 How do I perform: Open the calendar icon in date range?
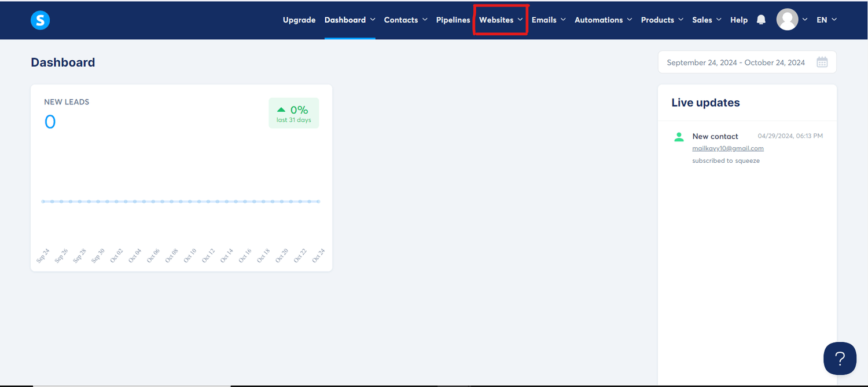pos(822,62)
